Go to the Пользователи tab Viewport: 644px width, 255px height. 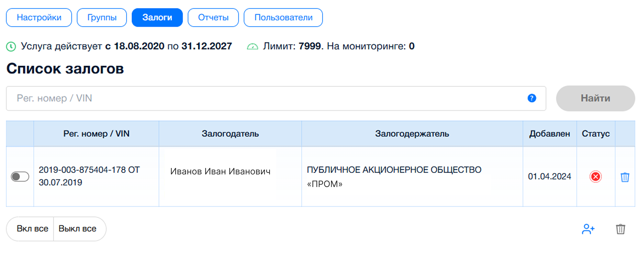tap(283, 18)
